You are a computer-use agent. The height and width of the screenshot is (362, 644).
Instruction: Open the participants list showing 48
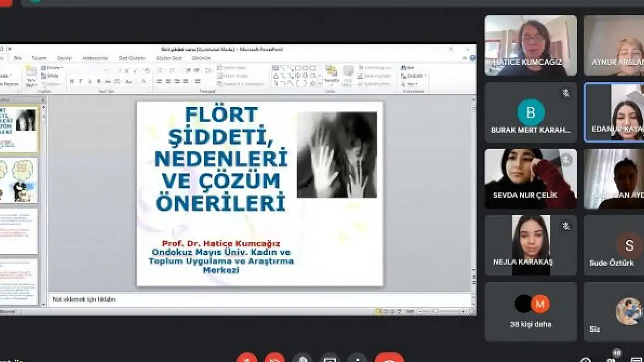[612, 358]
